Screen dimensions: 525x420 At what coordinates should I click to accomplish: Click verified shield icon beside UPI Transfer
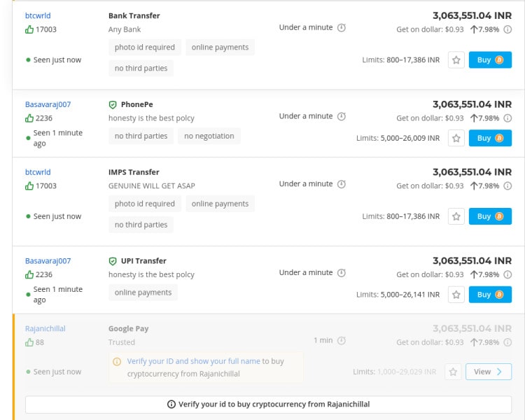[x=113, y=261]
